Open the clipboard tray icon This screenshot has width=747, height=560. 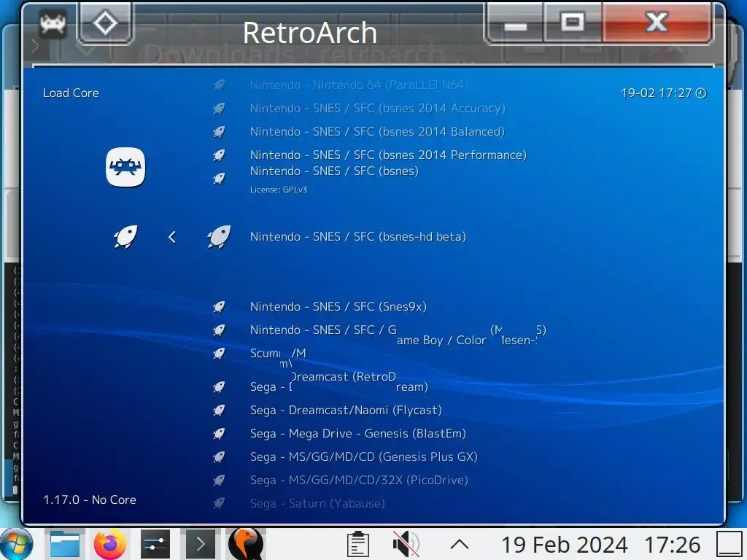point(357,544)
